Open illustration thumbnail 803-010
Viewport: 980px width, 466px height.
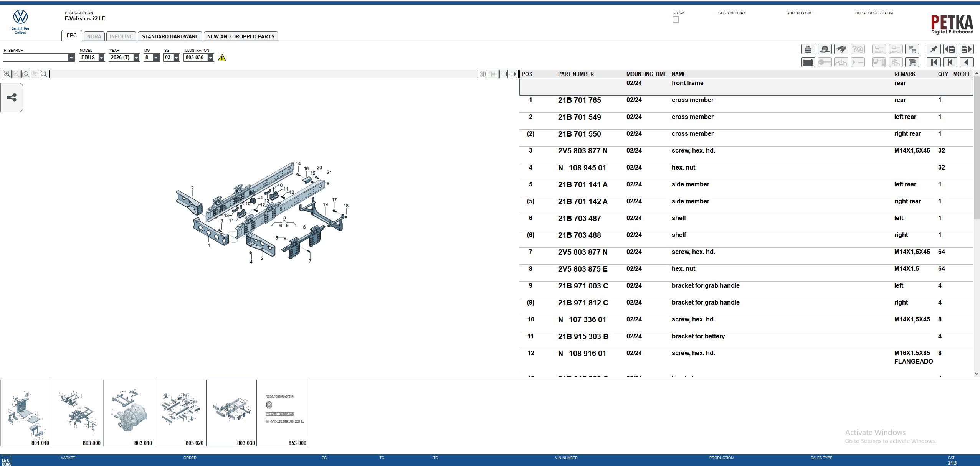click(x=129, y=413)
